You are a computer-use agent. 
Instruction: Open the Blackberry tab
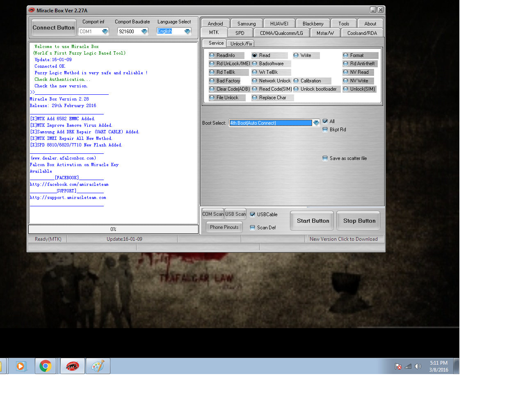pos(313,23)
